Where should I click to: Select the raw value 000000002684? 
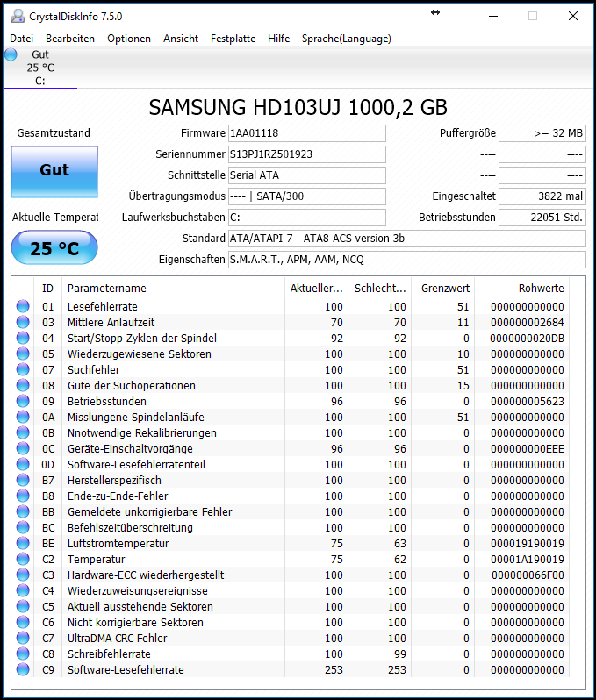[x=528, y=322]
